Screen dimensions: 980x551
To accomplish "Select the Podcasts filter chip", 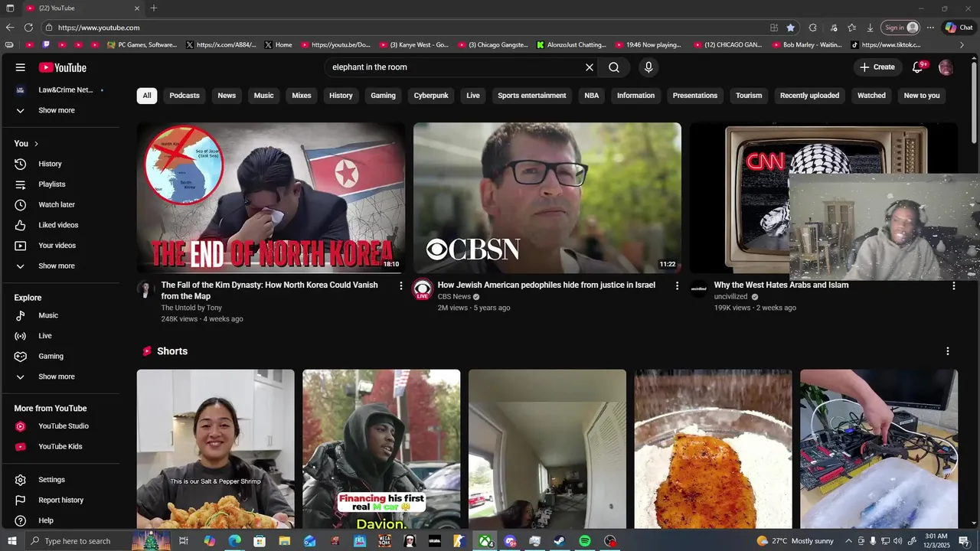I will click(x=185, y=96).
